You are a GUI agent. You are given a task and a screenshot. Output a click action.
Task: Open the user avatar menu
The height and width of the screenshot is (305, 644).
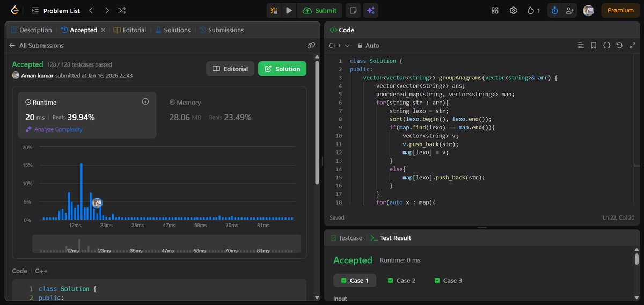coord(588,10)
